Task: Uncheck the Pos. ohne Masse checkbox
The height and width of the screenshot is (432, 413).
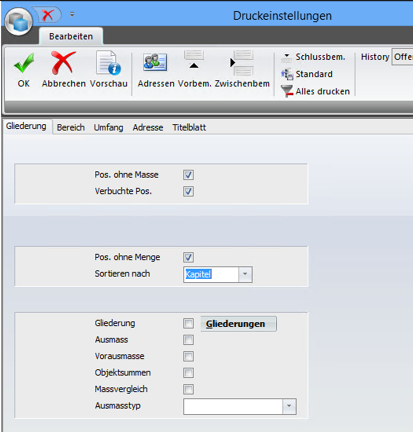Action: [188, 175]
